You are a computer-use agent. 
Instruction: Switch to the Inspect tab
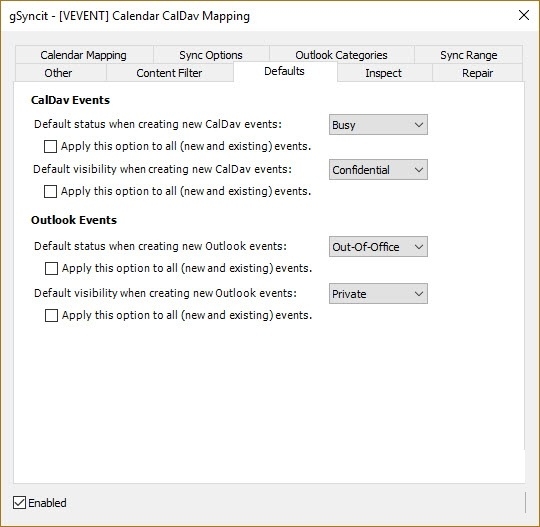tap(384, 73)
